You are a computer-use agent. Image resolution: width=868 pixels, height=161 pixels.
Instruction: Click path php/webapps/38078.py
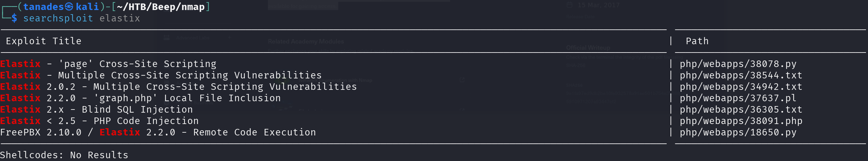tap(738, 64)
